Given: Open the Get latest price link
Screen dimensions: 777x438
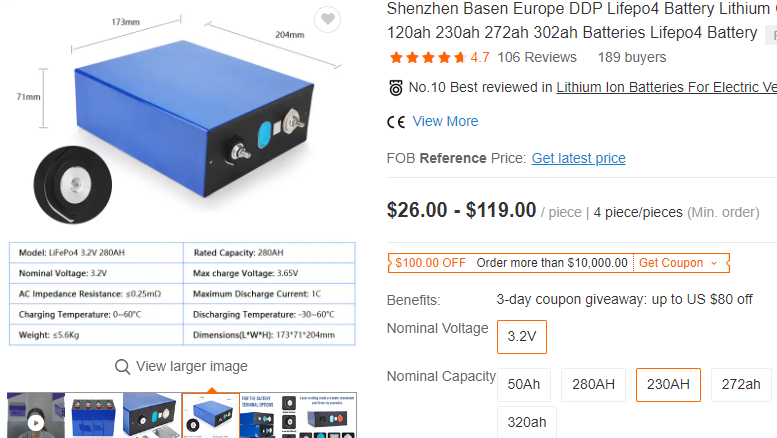Looking at the screenshot, I should click(x=578, y=158).
